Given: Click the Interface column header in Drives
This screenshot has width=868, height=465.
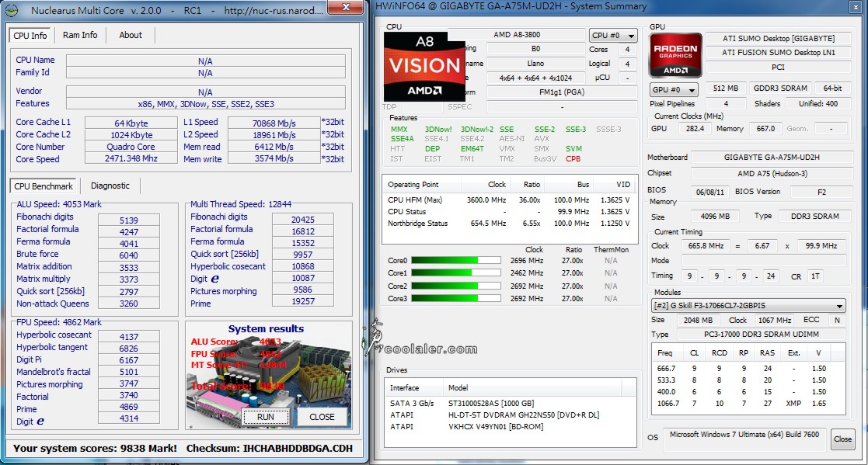Looking at the screenshot, I should [413, 387].
